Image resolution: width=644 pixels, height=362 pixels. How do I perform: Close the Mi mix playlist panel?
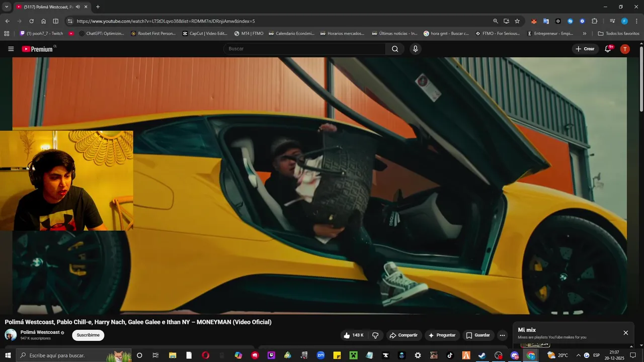(626, 333)
